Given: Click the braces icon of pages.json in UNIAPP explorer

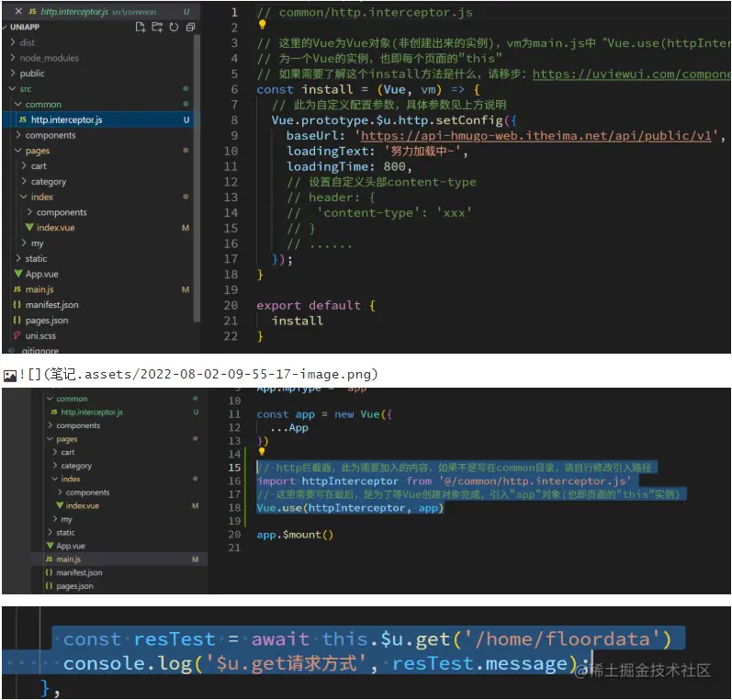Looking at the screenshot, I should pos(17,321).
